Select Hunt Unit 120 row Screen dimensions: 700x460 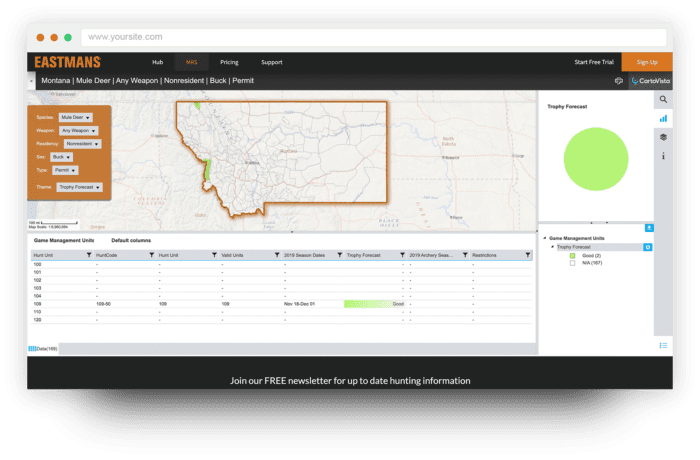coord(282,320)
